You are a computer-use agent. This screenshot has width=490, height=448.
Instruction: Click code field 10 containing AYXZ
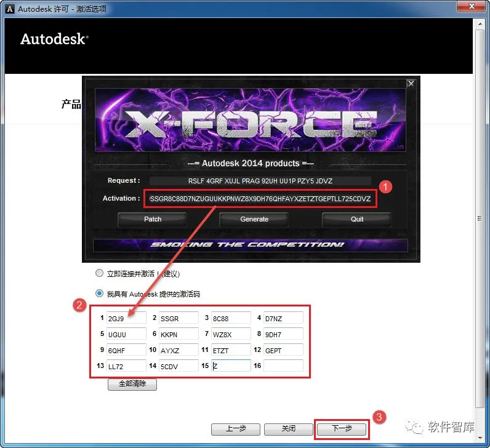pos(179,350)
